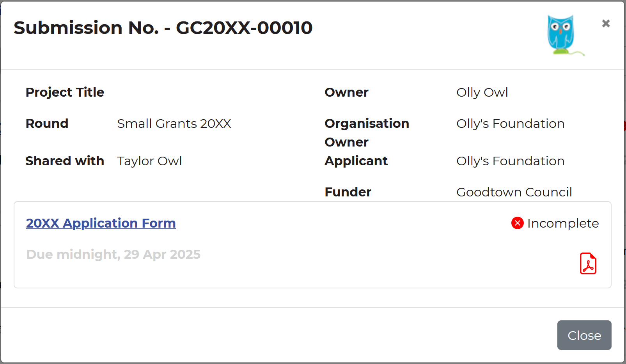Click the blue owl mascot icon
Image resolution: width=626 pixels, height=364 pixels.
coord(562,35)
